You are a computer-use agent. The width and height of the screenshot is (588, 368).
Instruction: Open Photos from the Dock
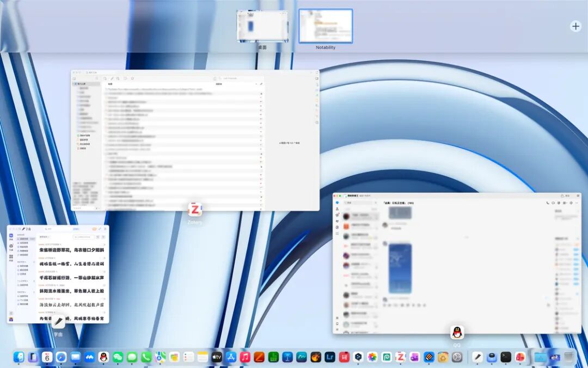point(372,357)
